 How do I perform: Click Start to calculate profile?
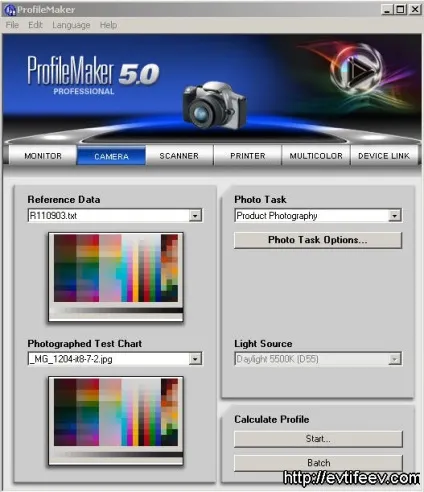[318, 439]
